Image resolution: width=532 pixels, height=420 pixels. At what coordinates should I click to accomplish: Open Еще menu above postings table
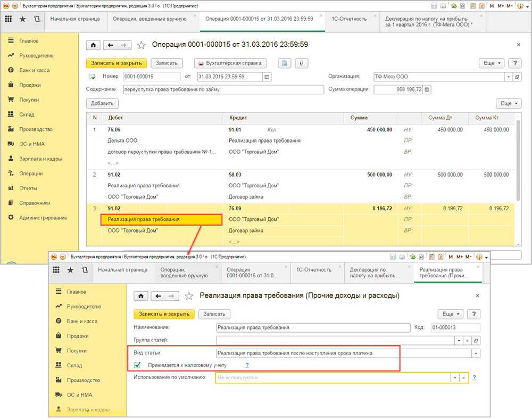509,103
